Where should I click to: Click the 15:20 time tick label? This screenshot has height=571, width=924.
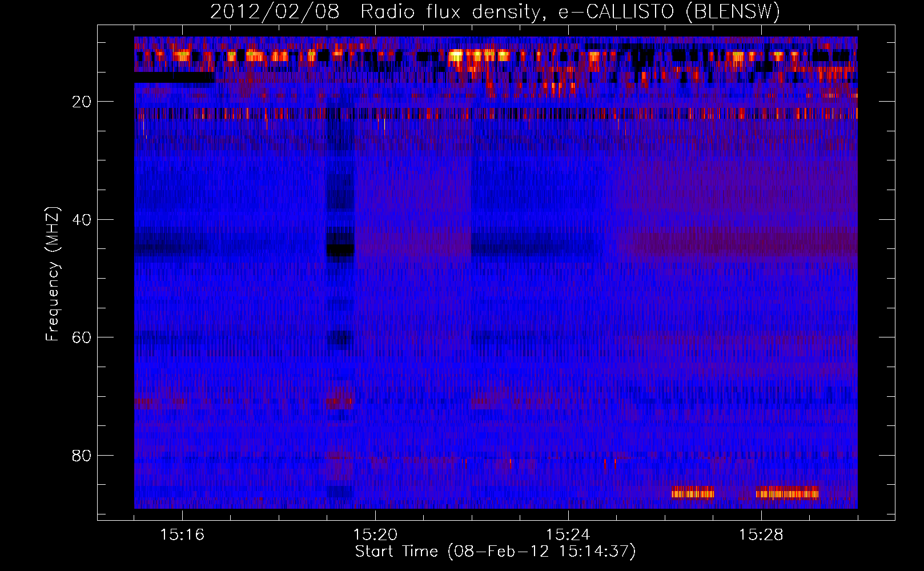(375, 534)
